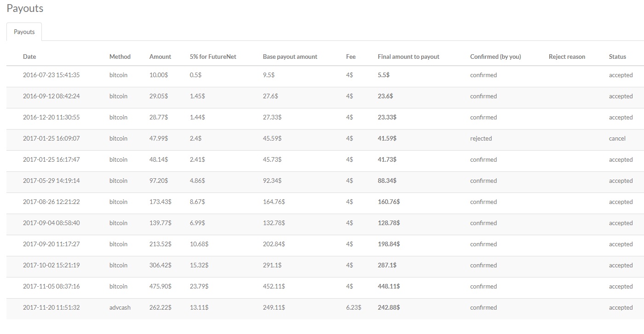
Task: Click the 6.23$ fee value
Action: [x=353, y=307]
